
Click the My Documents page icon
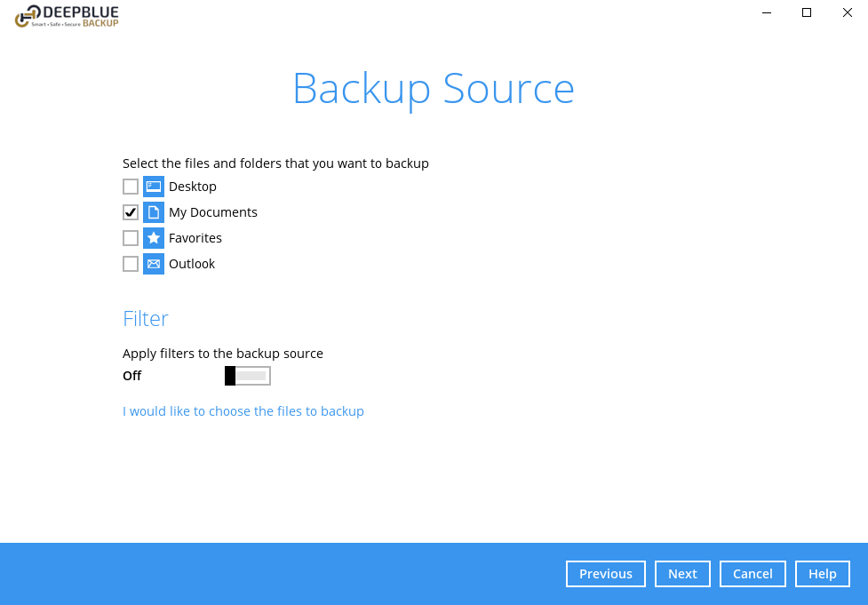(154, 212)
